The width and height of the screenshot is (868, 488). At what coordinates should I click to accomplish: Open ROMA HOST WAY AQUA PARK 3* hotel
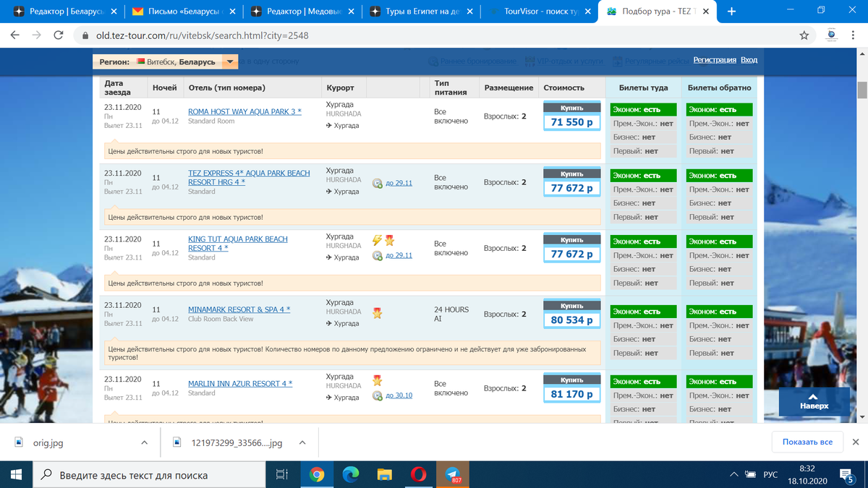pyautogui.click(x=244, y=112)
